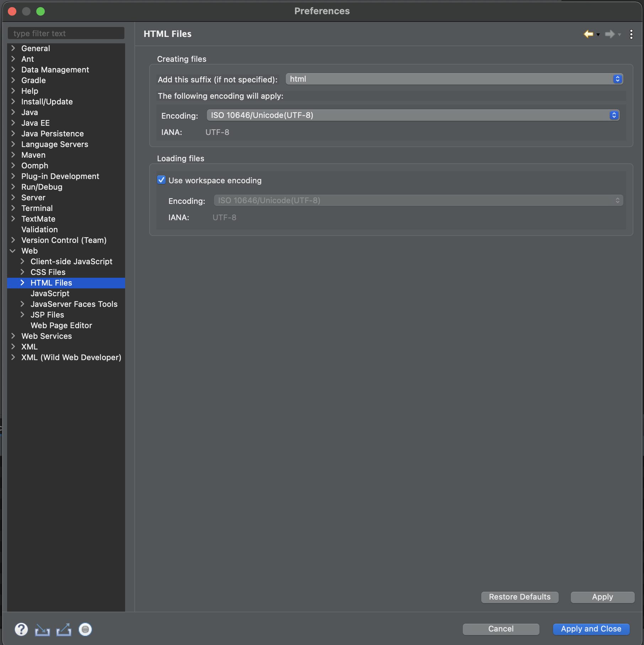This screenshot has height=645, width=644.
Task: Uncheck Use workspace encoding
Action: pyautogui.click(x=161, y=180)
